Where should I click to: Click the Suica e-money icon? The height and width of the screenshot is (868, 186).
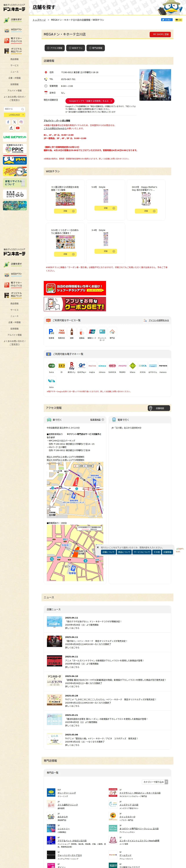(51, 366)
